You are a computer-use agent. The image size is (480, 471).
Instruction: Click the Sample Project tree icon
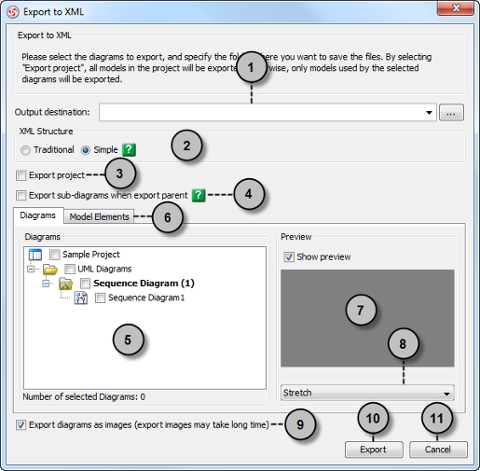coord(35,254)
